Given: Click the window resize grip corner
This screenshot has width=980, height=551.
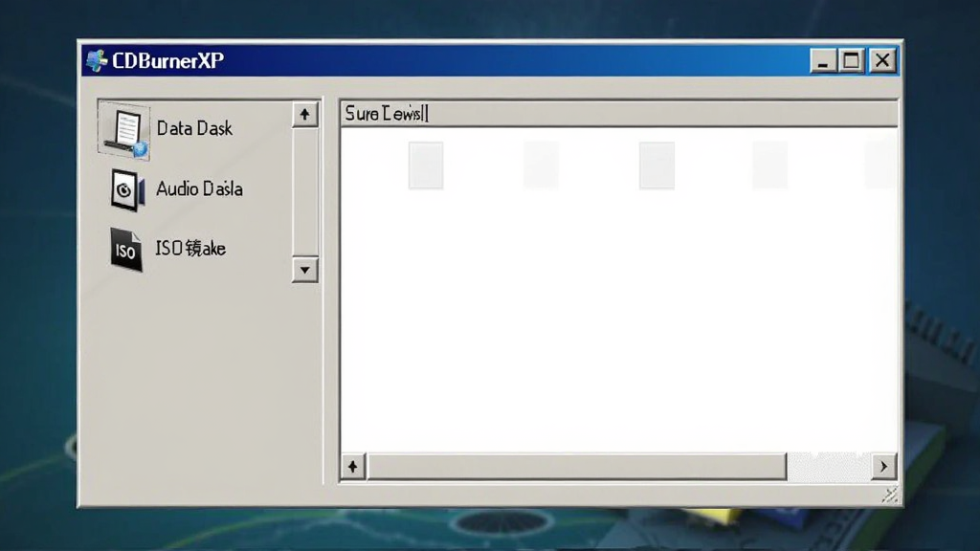Looking at the screenshot, I should point(889,495).
